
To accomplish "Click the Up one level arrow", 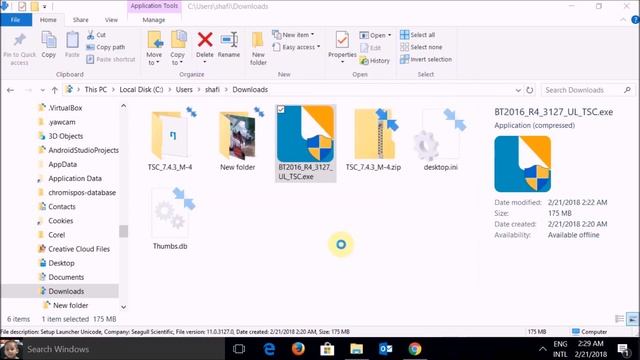I will point(55,90).
